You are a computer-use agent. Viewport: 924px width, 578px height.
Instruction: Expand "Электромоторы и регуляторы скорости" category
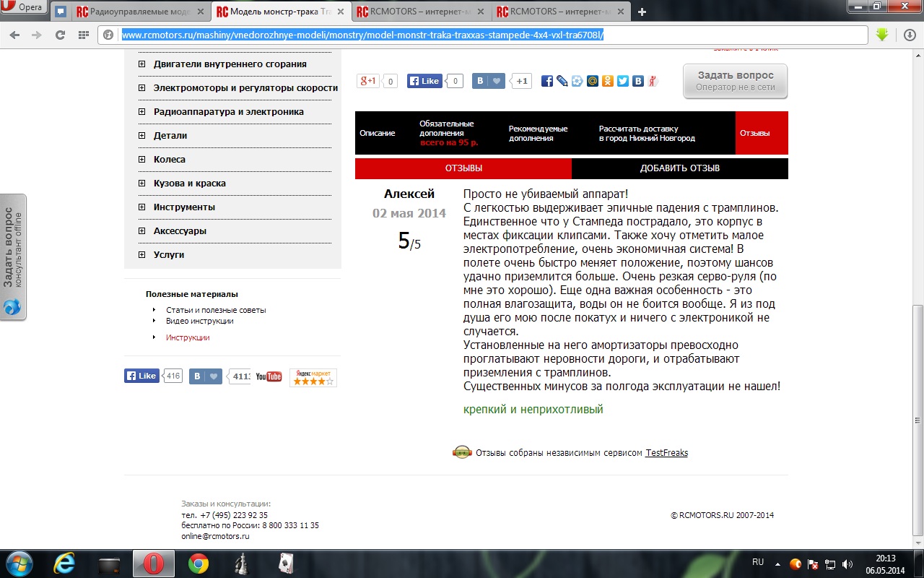(141, 88)
